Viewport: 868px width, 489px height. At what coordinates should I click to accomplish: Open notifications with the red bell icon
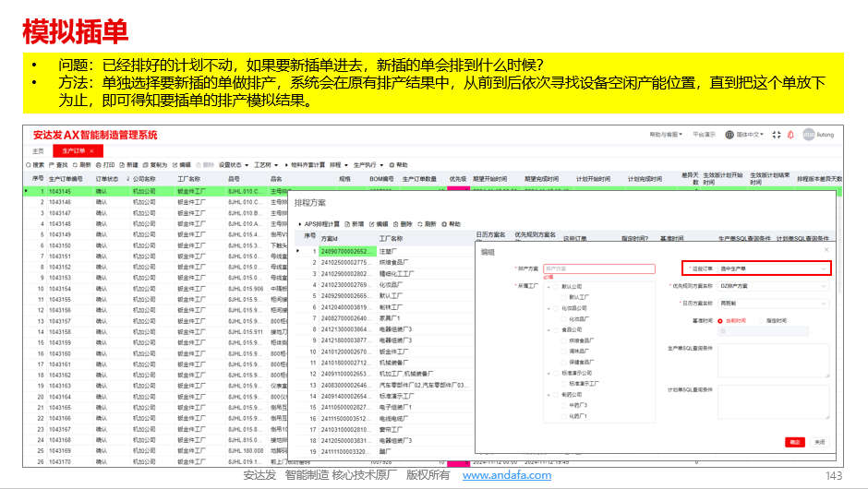pyautogui.click(x=790, y=135)
